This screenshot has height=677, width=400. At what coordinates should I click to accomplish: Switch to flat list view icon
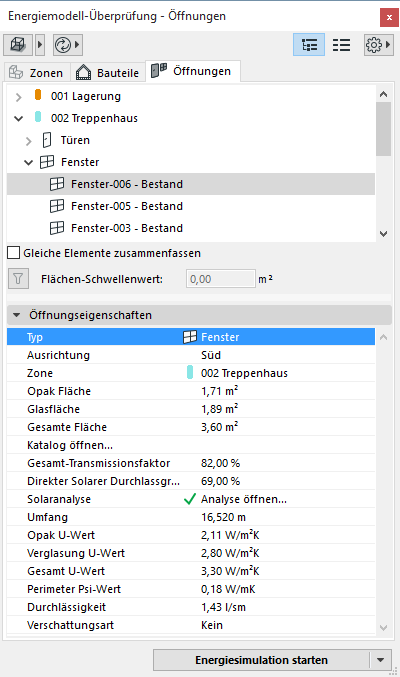[x=341, y=45]
